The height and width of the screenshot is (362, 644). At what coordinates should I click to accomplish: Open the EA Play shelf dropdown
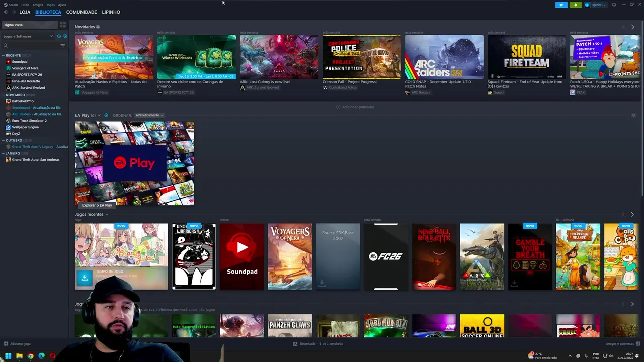click(x=99, y=115)
